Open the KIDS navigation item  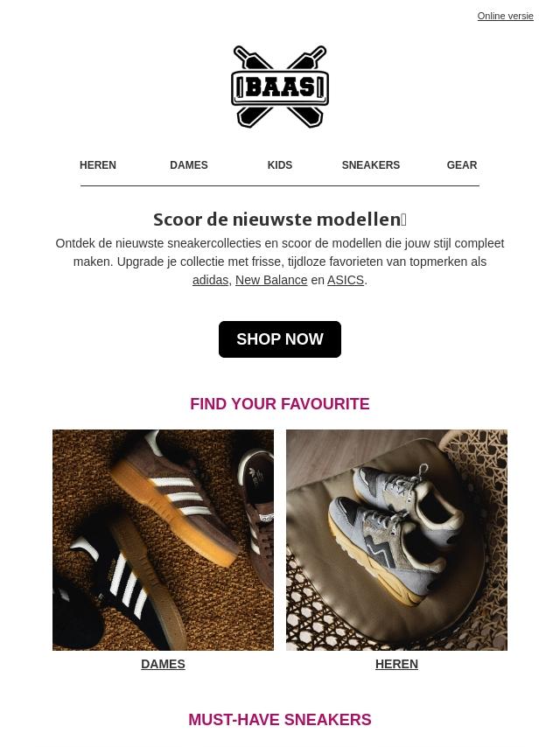point(280,164)
